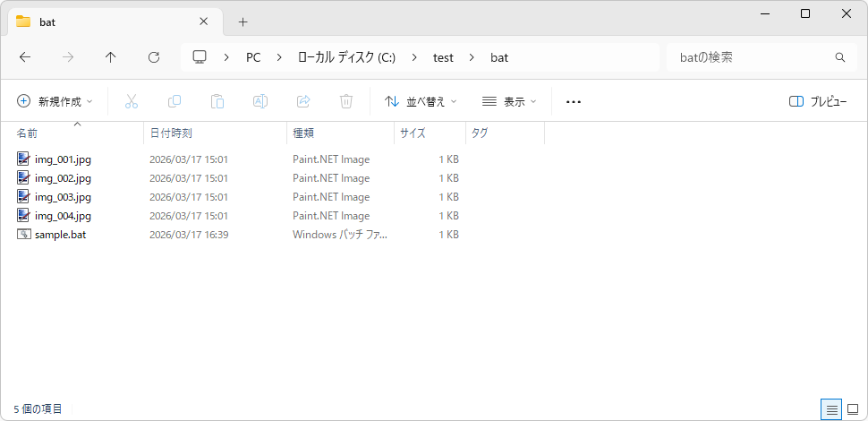The image size is (868, 421).
Task: Open the three-dots more options menu
Action: pyautogui.click(x=574, y=102)
